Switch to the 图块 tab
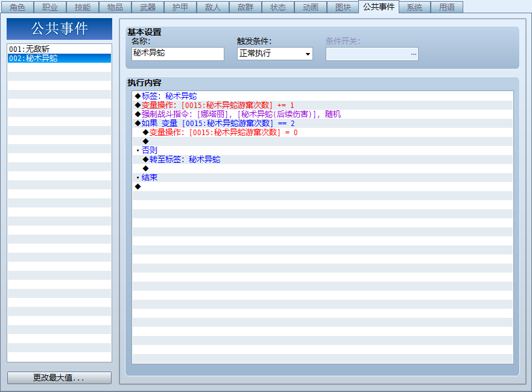 coord(343,7)
